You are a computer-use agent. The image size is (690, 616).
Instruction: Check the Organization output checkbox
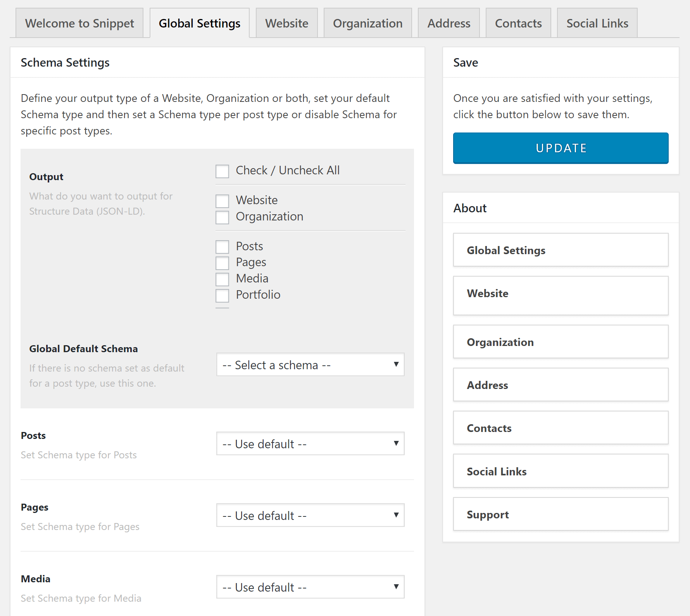222,217
